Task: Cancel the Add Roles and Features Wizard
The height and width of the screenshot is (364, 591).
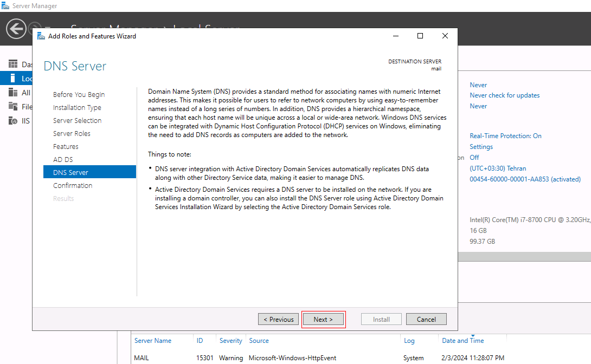Action: click(x=426, y=319)
